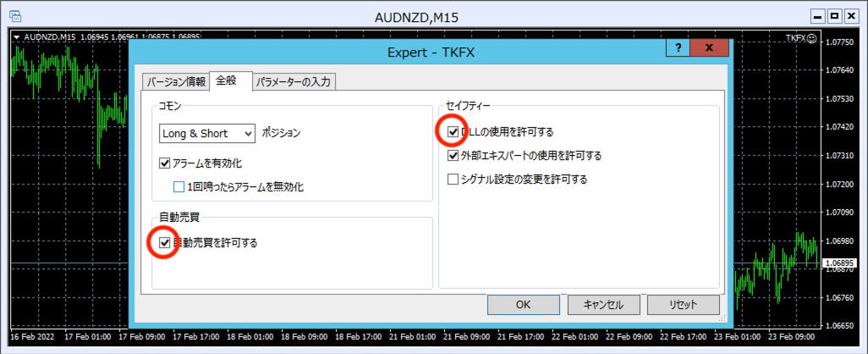Click the リセット button

pos(683,305)
